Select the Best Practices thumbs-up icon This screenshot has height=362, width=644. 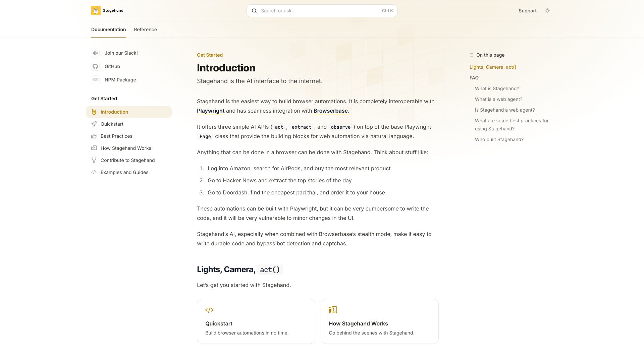click(x=94, y=136)
